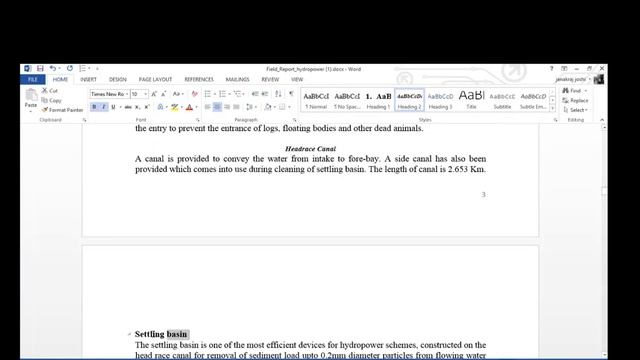This screenshot has height=360, width=640.
Task: Open the font size dropdown
Action: [145, 94]
